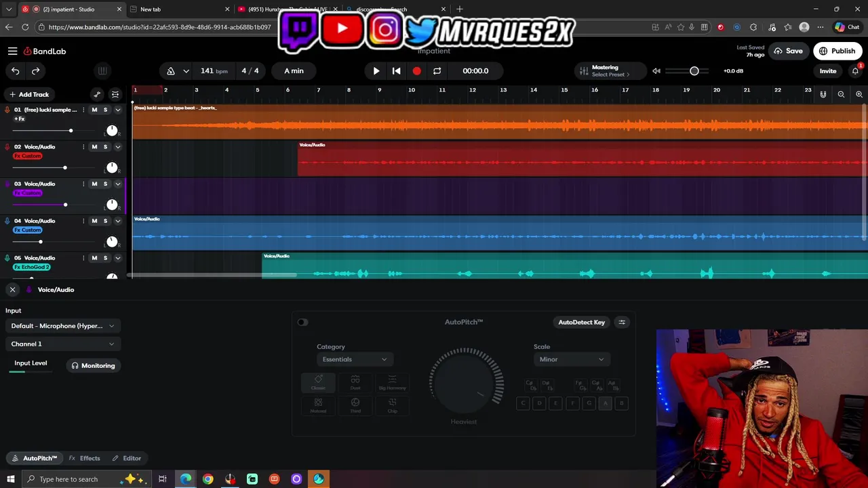Open red Fx Custom on track 02
Image resolution: width=868 pixels, height=488 pixels.
[x=28, y=156]
